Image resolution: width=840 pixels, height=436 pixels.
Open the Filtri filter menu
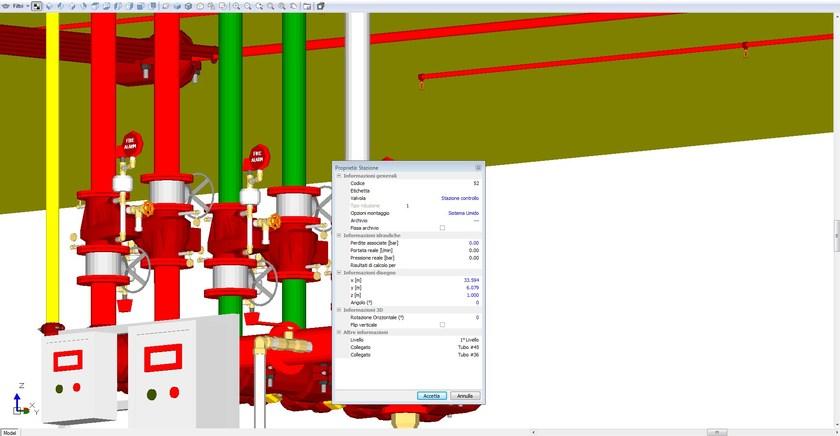pyautogui.click(x=19, y=5)
